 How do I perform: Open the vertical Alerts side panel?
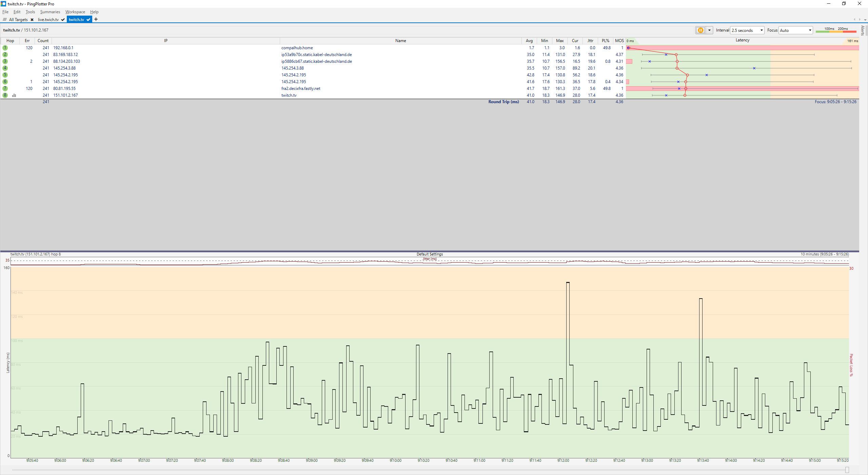tap(863, 30)
